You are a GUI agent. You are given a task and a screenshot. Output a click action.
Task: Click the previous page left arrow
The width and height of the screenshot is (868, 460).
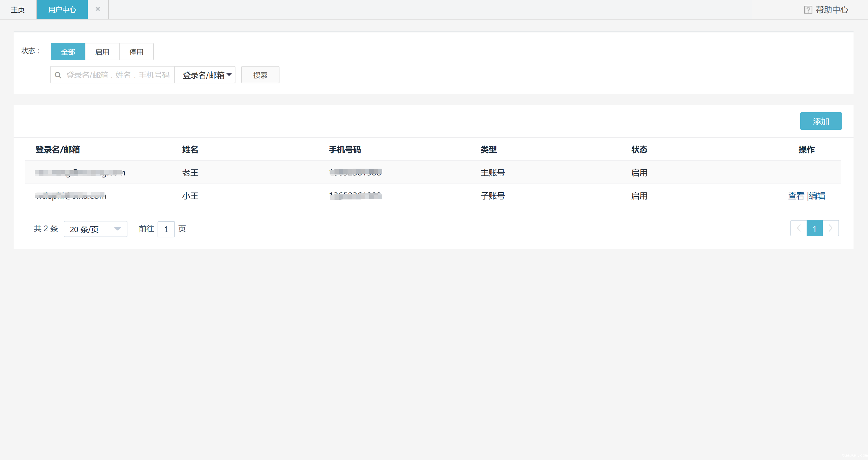tap(798, 228)
